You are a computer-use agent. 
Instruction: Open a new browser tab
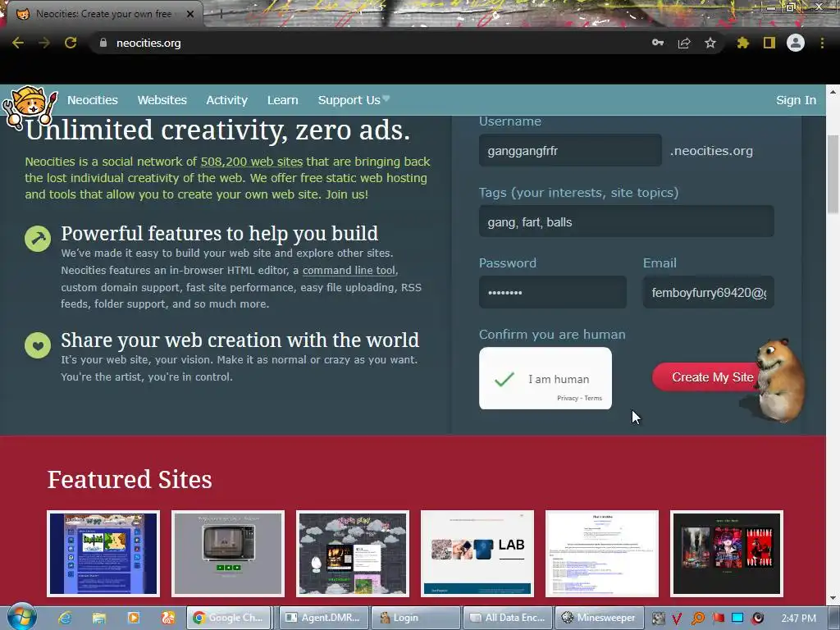point(220,14)
